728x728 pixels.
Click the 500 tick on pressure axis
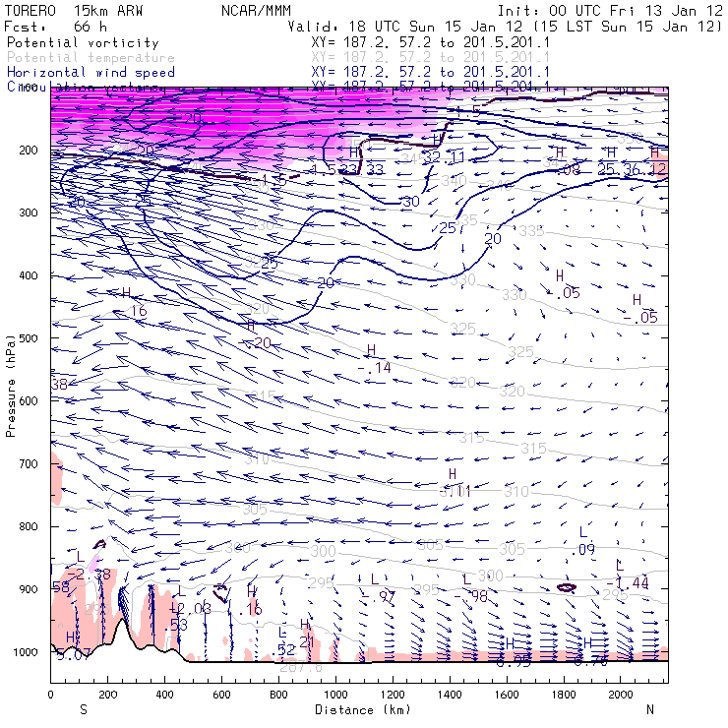pyautogui.click(x=29, y=338)
